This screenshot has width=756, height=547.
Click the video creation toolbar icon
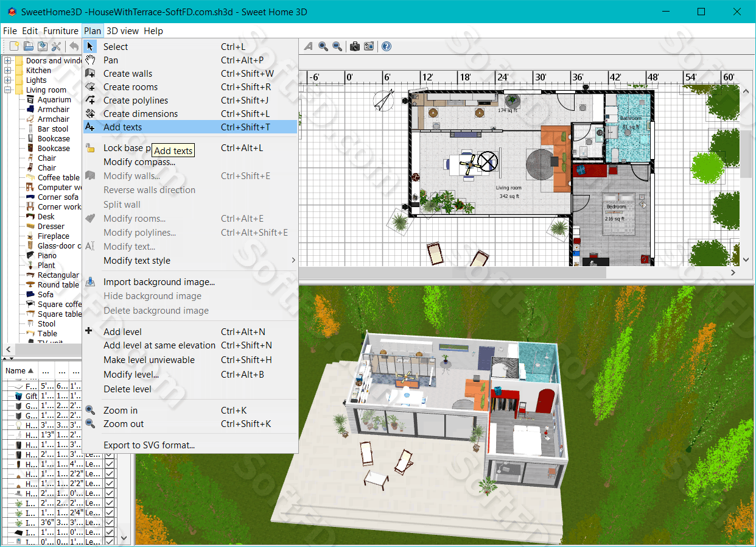click(369, 46)
